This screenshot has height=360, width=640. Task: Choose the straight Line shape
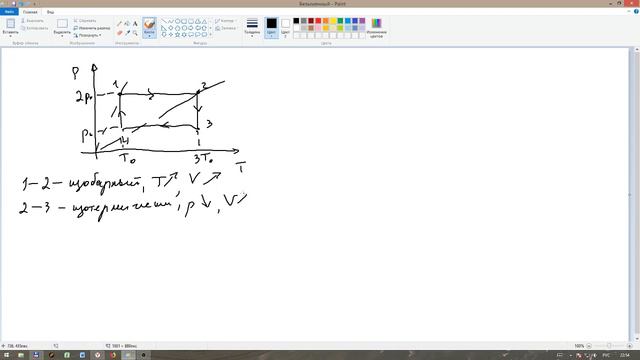tap(164, 21)
